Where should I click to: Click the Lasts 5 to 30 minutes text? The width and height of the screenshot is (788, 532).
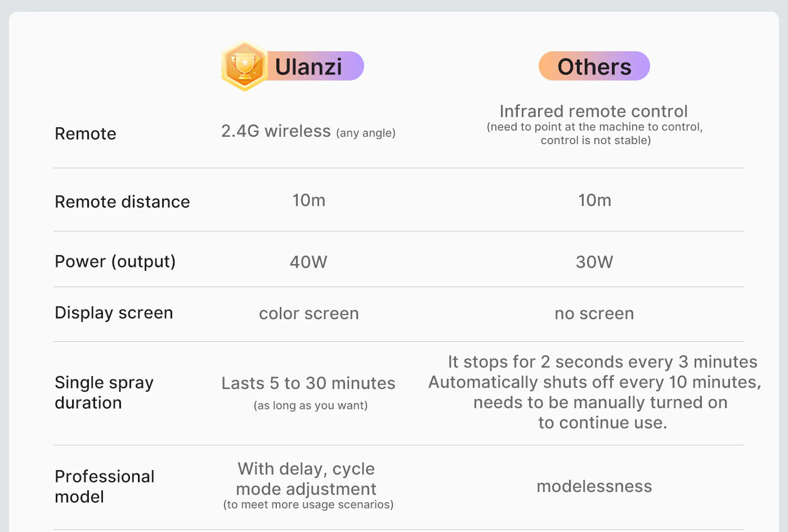click(308, 383)
